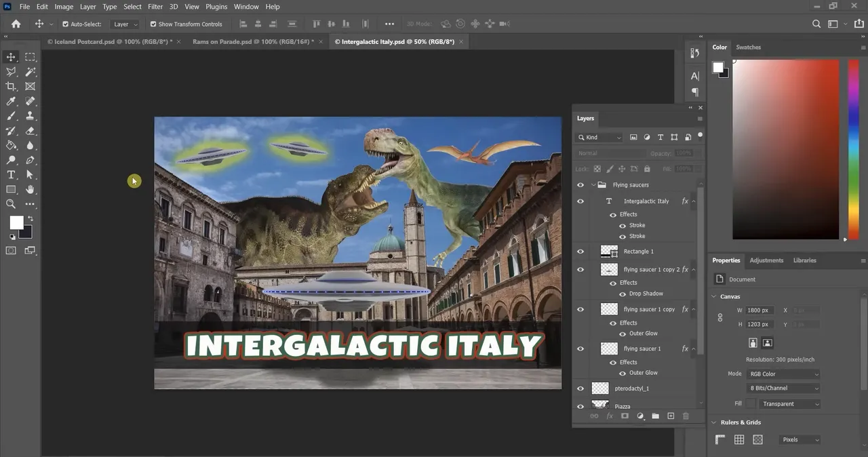Disable Show Transform Controls checkbox

coord(153,24)
